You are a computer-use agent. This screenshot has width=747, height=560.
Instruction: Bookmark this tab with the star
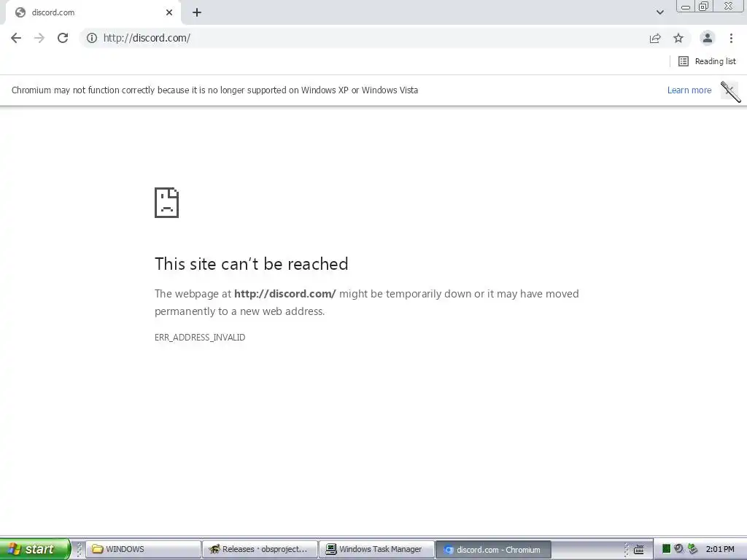pos(678,38)
